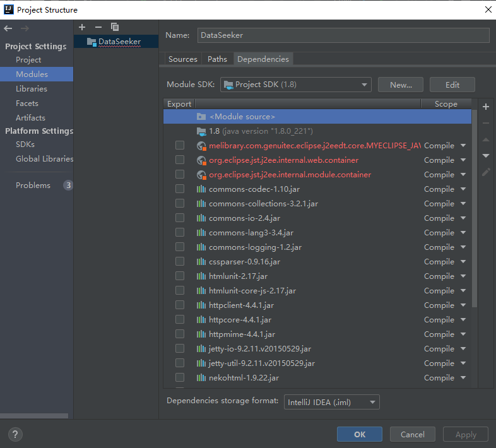Click the Edit SDK button

click(x=452, y=85)
